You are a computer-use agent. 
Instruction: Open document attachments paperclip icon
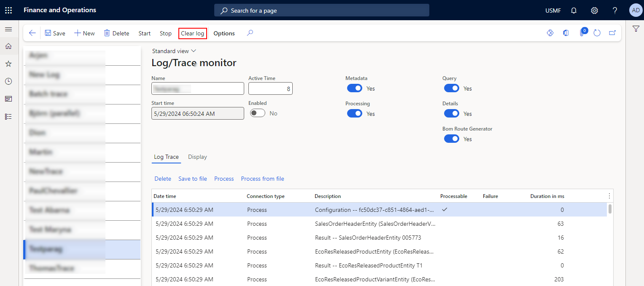coord(582,33)
